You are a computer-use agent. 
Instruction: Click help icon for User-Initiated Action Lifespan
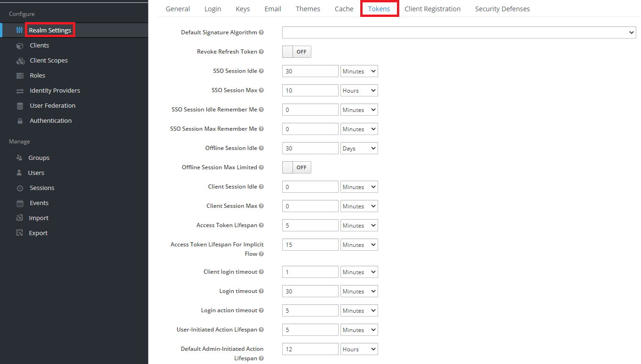[261, 330]
